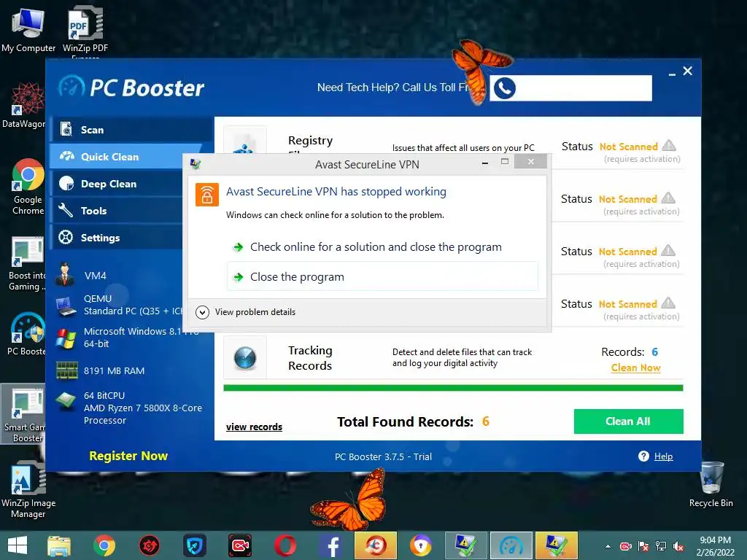The width and height of the screenshot is (747, 560).
Task: Click the orange Avast SecureLine lock icon
Action: [207, 195]
